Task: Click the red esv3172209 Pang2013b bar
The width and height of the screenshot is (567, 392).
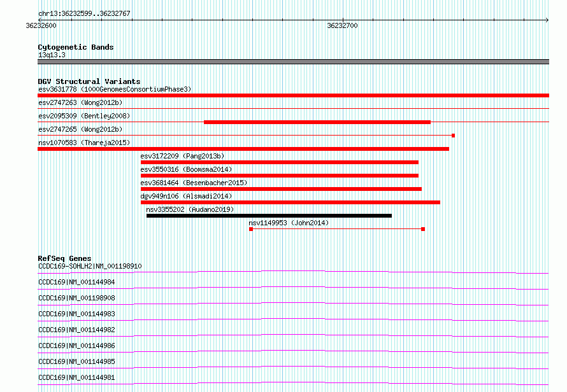Action: click(x=280, y=162)
